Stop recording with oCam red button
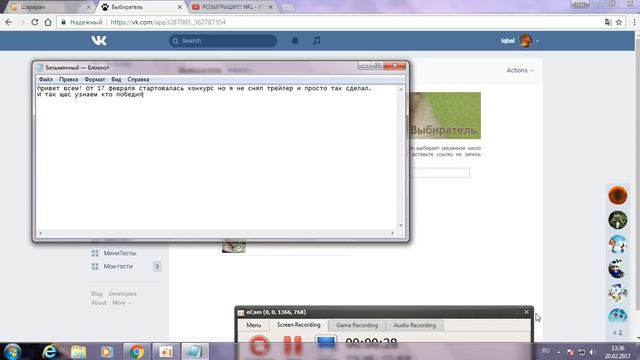This screenshot has height=360, width=640. point(259,344)
